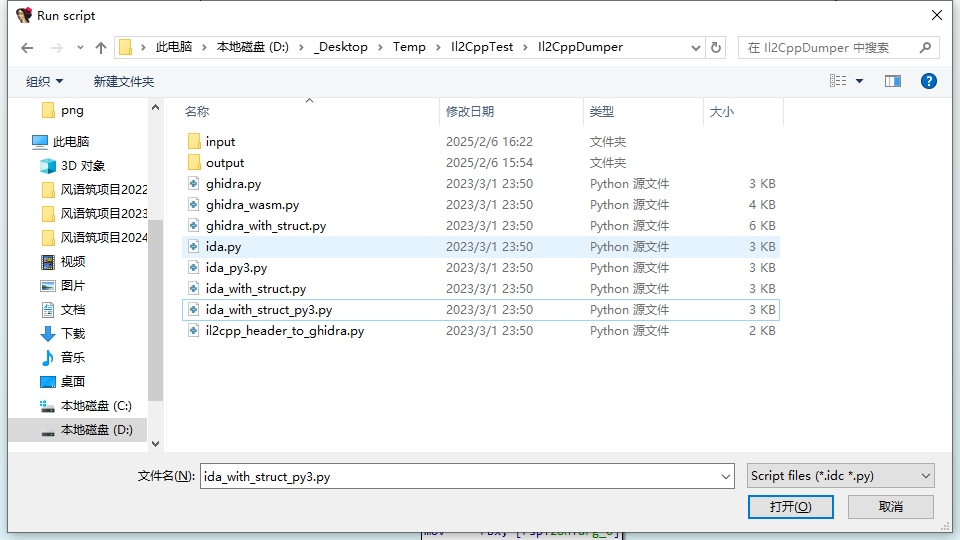Refresh the current folder view
This screenshot has width=960, height=540.
[716, 47]
